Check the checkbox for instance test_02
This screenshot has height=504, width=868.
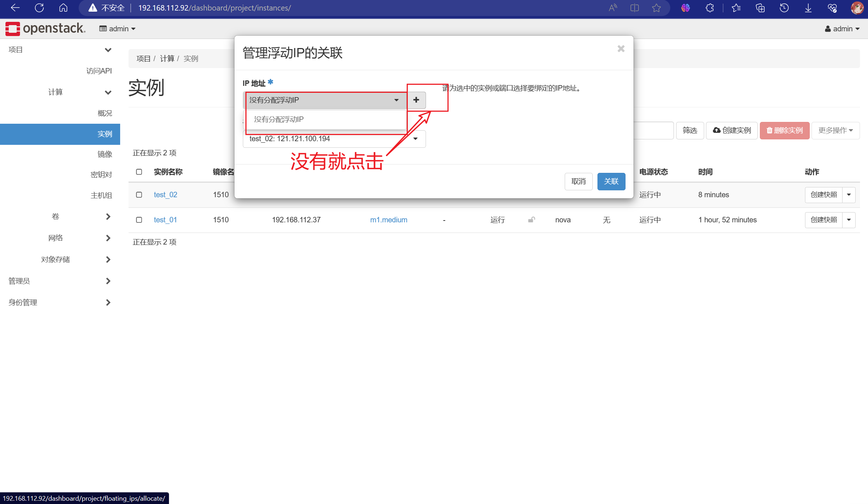pos(139,195)
